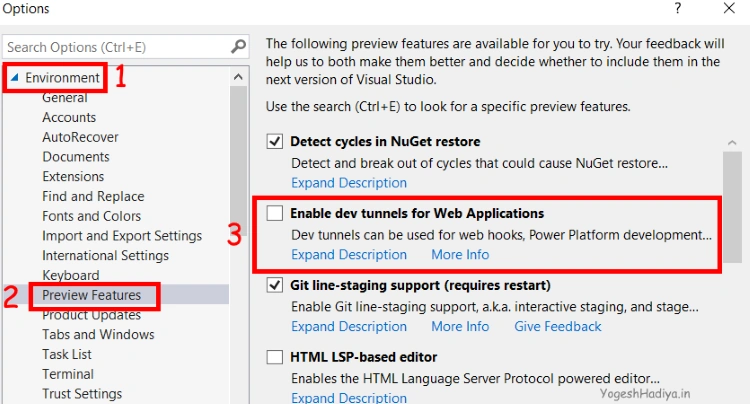Select Preview Features in the tree

coord(91,295)
